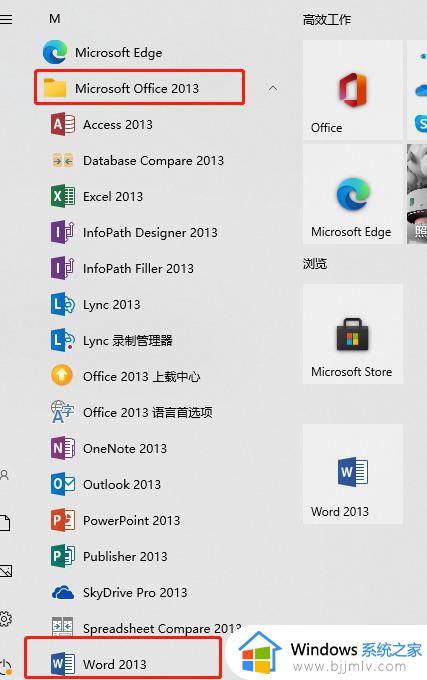Screen dimensions: 427x680
Task: Click the Access 2013 label text
Action: click(118, 124)
